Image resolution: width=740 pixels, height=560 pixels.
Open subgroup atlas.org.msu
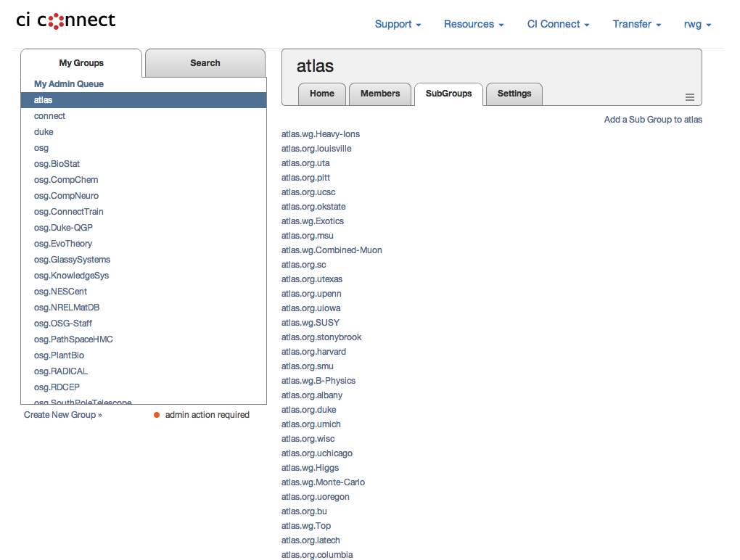point(307,236)
